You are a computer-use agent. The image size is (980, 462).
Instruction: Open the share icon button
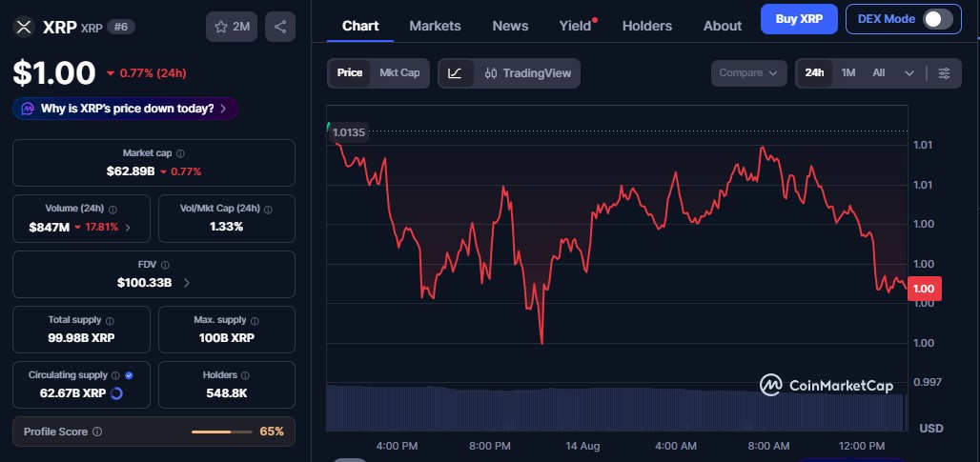(x=280, y=27)
